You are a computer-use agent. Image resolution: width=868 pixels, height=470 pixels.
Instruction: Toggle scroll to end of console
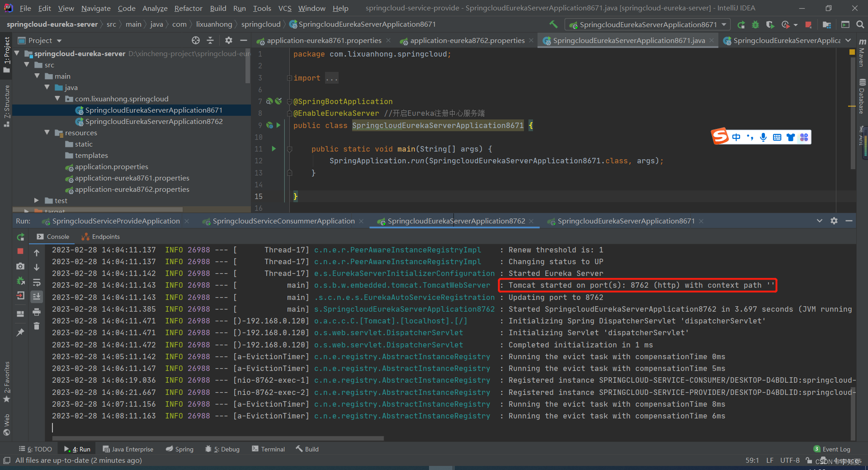37,297
